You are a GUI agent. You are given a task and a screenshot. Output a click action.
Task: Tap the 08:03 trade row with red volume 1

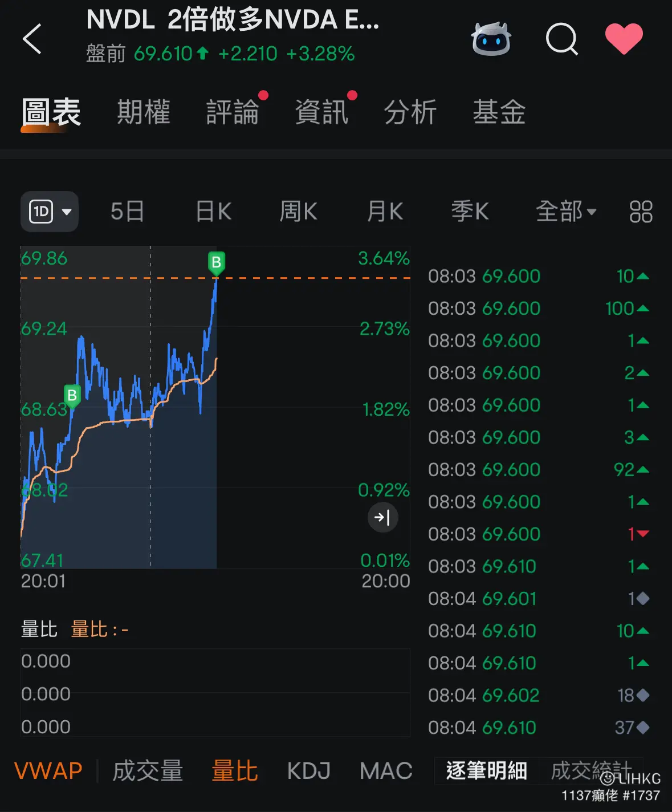click(x=539, y=534)
